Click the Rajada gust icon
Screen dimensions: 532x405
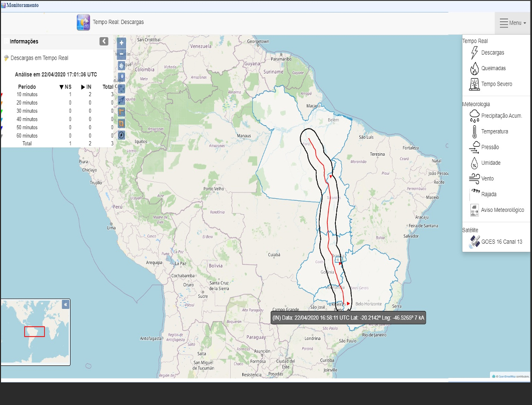tap(474, 194)
